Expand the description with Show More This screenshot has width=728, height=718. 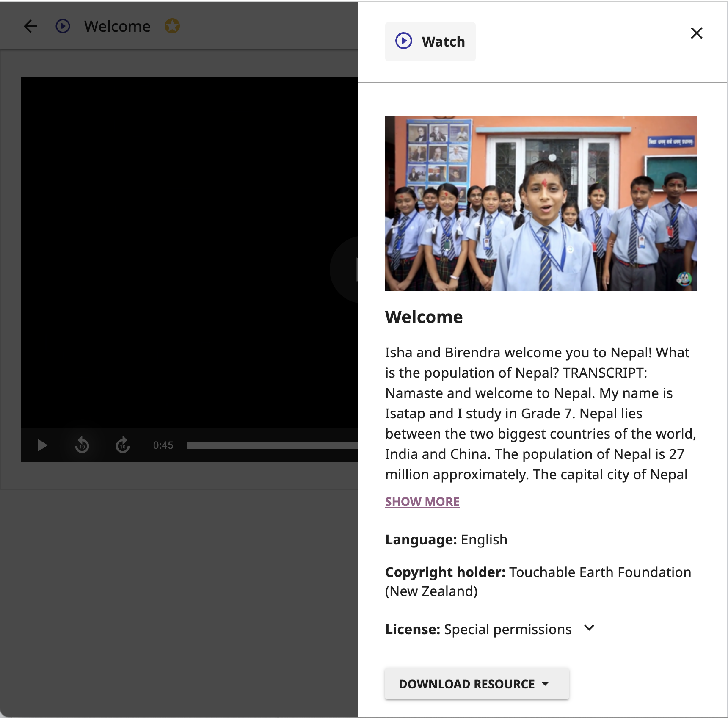(422, 501)
